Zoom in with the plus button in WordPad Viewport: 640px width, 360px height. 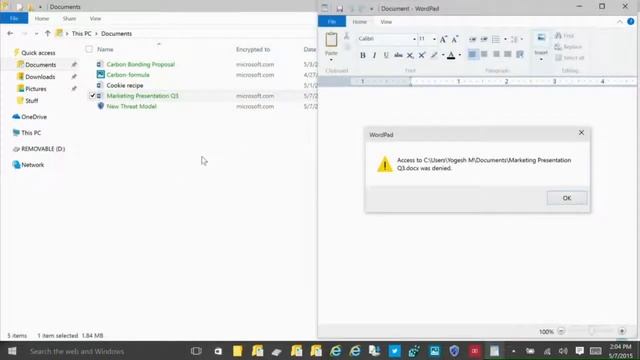pyautogui.click(x=622, y=331)
